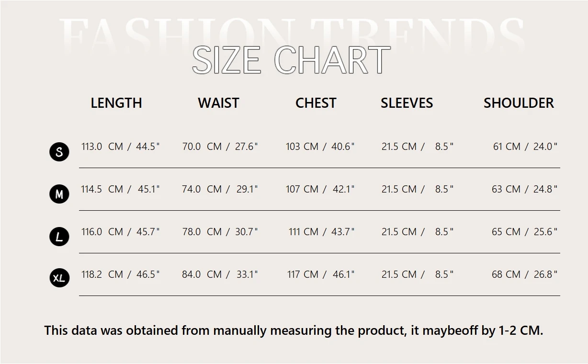Image resolution: width=588 pixels, height=364 pixels.
Task: Click the manual measuring disclaimer text
Action: coord(294,330)
